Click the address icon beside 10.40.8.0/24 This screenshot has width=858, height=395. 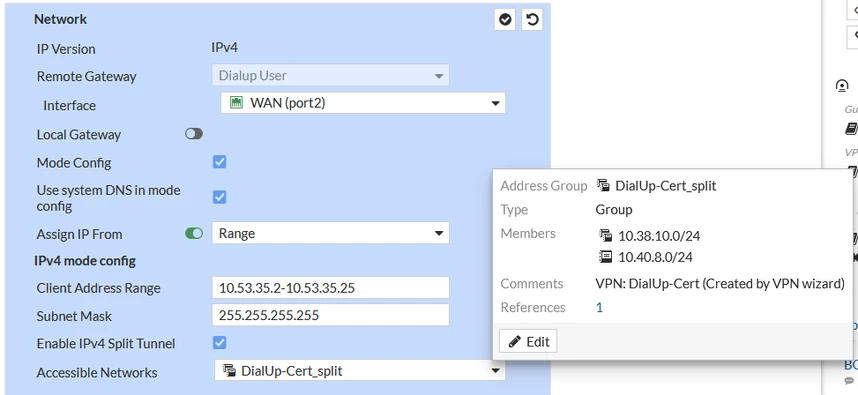(x=605, y=257)
